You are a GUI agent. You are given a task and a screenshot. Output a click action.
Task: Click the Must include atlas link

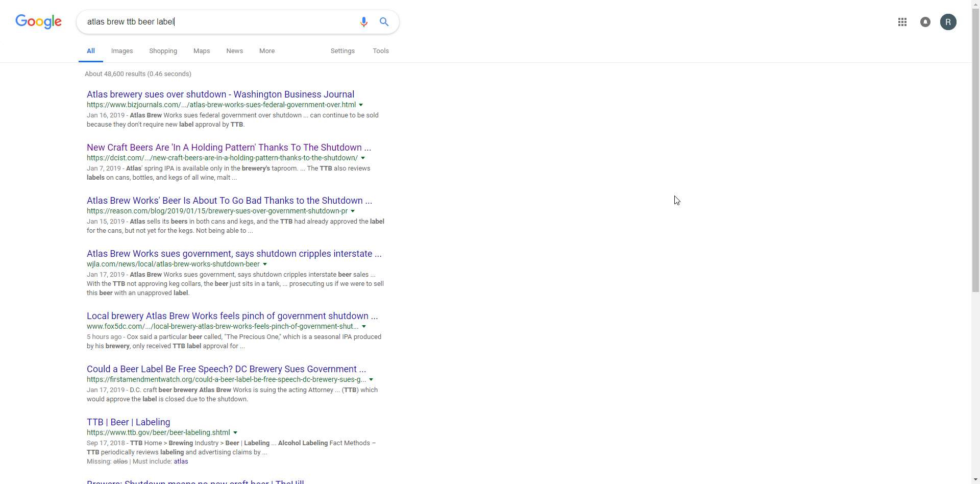[x=181, y=462]
